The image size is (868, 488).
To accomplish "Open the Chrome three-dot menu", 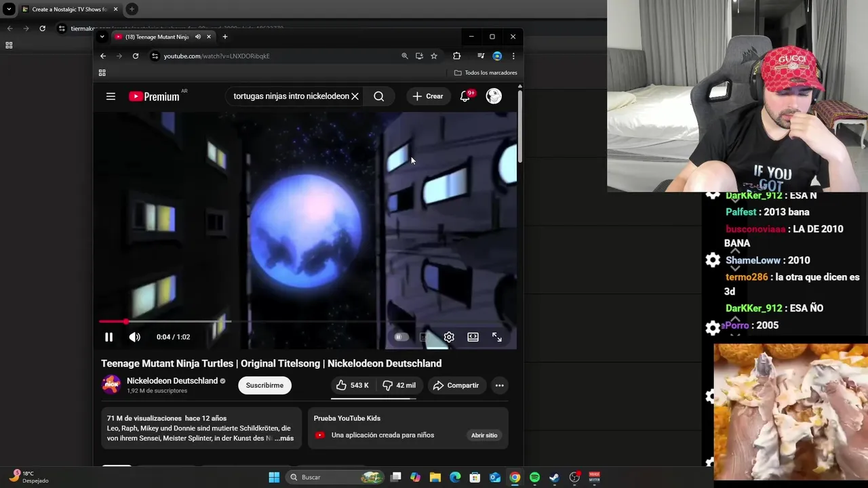I will [x=513, y=56].
